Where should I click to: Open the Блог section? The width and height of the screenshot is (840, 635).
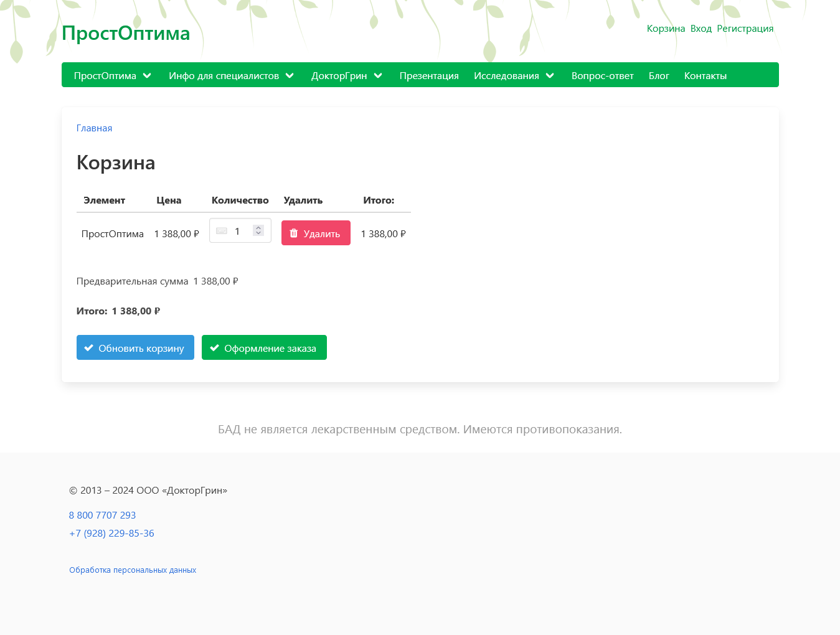(x=659, y=75)
